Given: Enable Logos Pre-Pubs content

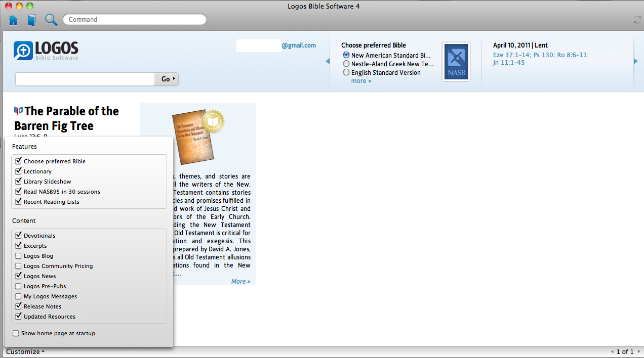Looking at the screenshot, I should 19,286.
